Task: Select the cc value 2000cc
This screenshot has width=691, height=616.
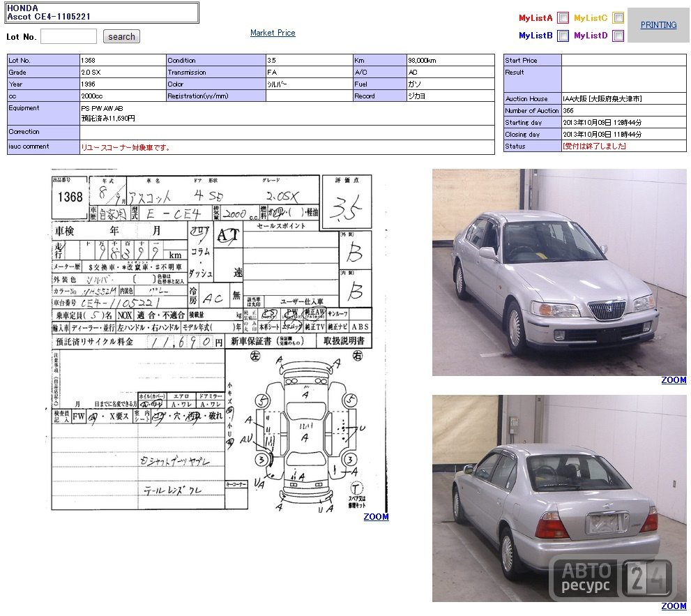Action: point(91,96)
